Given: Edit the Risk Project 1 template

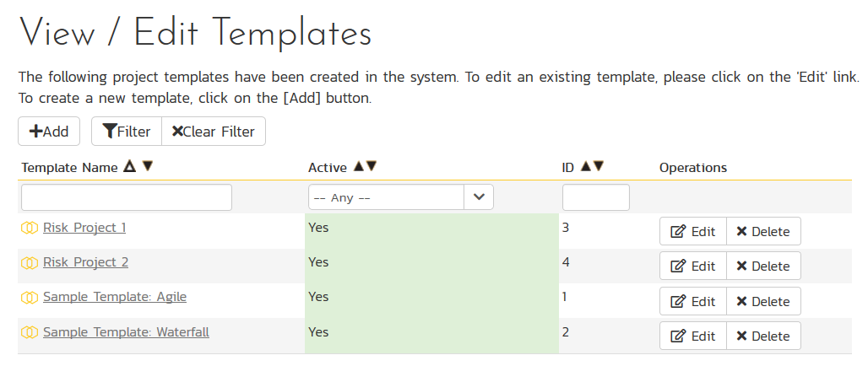Looking at the screenshot, I should click(692, 231).
